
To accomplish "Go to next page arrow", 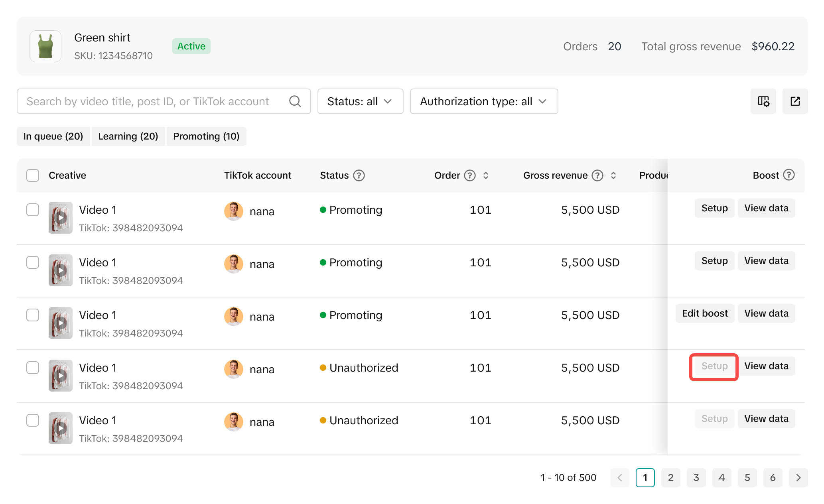I will 798,478.
